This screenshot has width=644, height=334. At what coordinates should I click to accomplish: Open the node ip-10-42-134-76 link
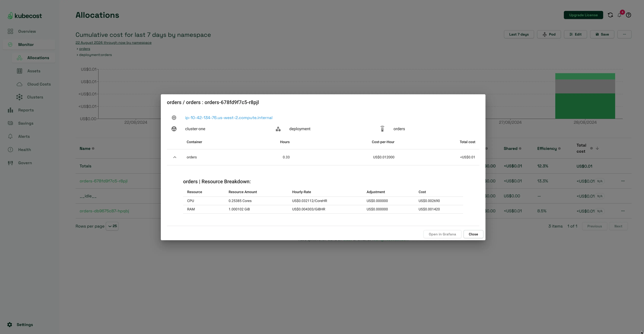(229, 118)
